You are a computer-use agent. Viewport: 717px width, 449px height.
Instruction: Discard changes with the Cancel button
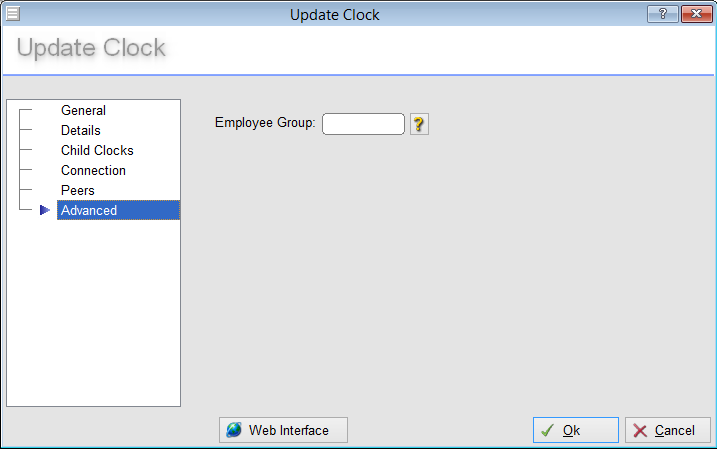point(668,430)
